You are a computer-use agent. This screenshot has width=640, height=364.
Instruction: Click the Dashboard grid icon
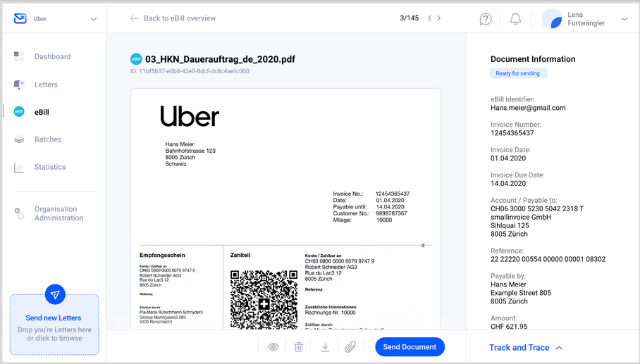(x=19, y=56)
